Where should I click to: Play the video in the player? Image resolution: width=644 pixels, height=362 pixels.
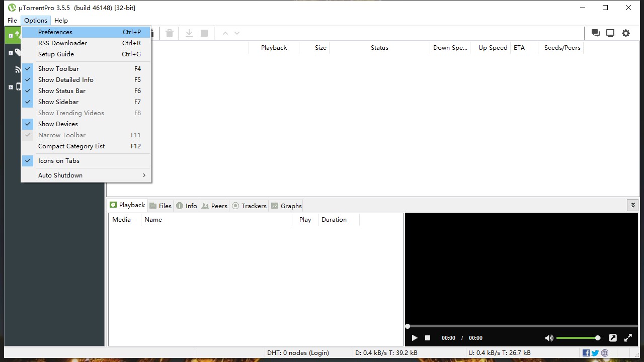coord(415,338)
